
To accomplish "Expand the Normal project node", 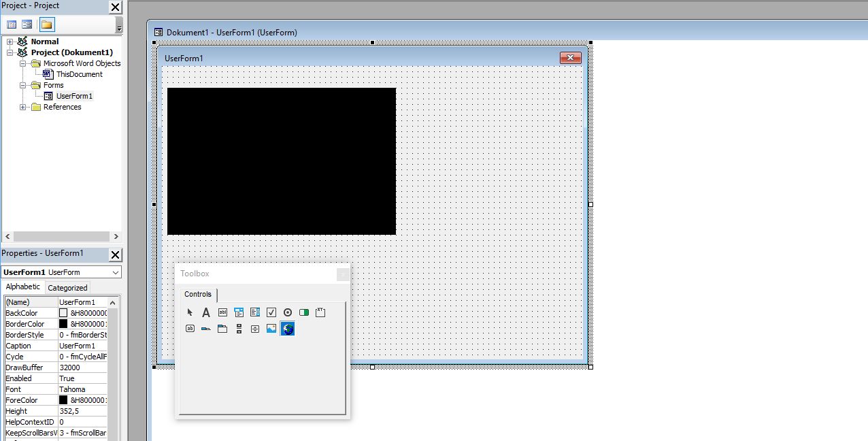I will tap(10, 42).
